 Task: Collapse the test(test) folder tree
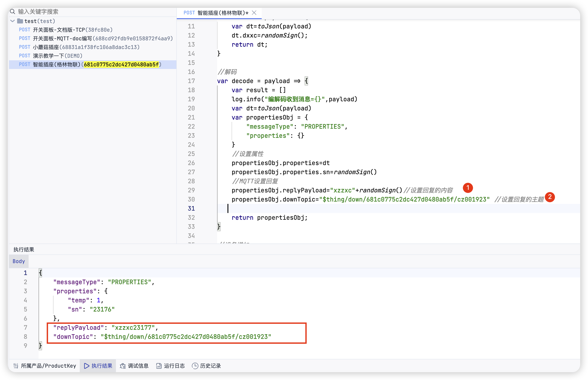click(x=13, y=21)
